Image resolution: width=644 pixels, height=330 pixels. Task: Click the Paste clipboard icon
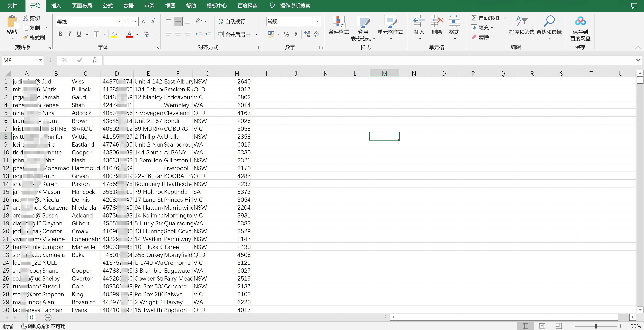tap(13, 22)
